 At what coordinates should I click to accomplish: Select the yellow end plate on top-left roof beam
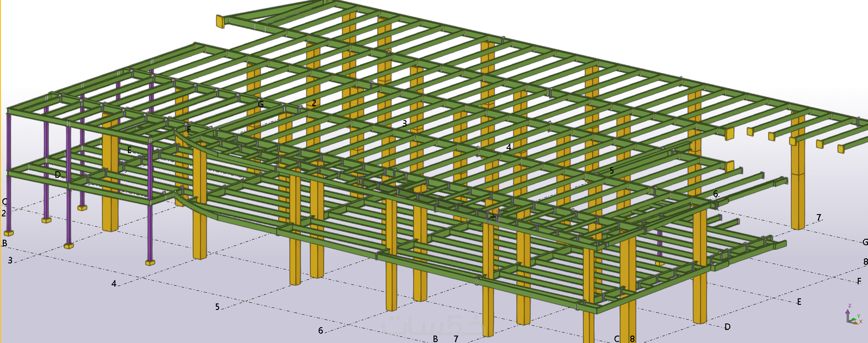220,21
